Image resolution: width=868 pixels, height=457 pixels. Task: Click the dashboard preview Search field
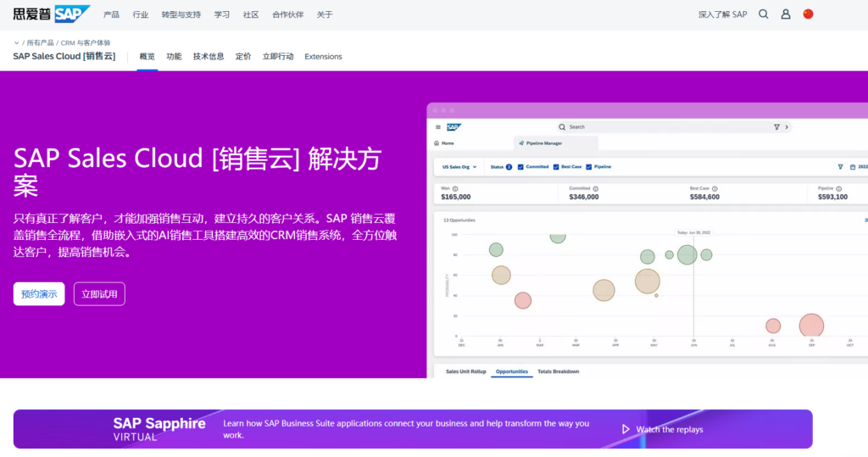672,127
